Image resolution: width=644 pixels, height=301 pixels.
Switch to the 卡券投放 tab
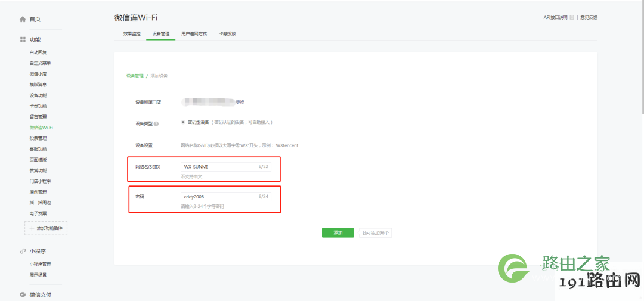[227, 33]
